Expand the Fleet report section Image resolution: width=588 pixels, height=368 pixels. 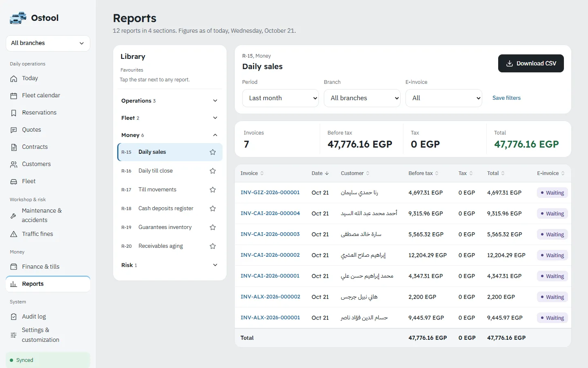[x=170, y=118]
